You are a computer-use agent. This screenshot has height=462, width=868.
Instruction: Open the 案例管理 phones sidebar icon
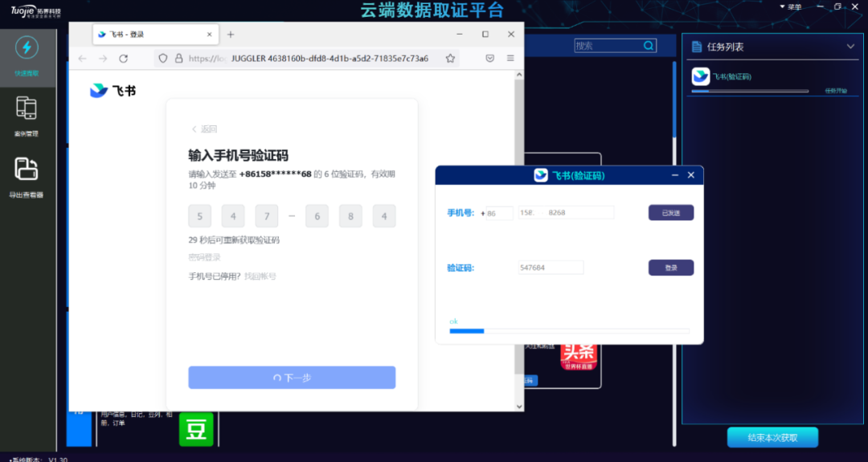pyautogui.click(x=26, y=108)
